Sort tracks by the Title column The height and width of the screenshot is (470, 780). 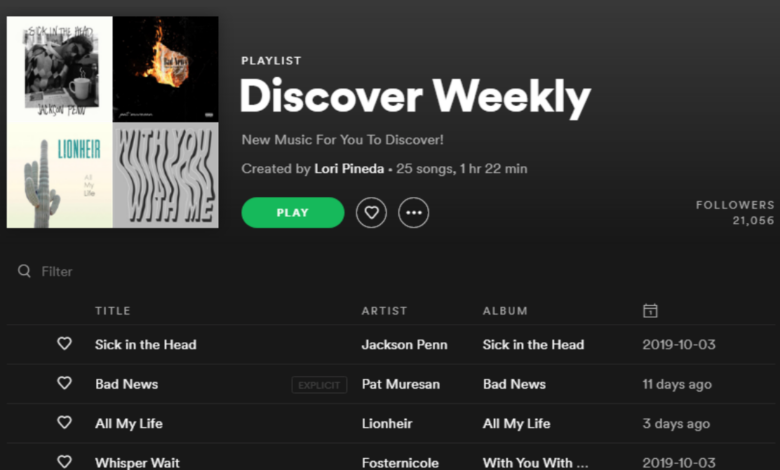coord(113,311)
